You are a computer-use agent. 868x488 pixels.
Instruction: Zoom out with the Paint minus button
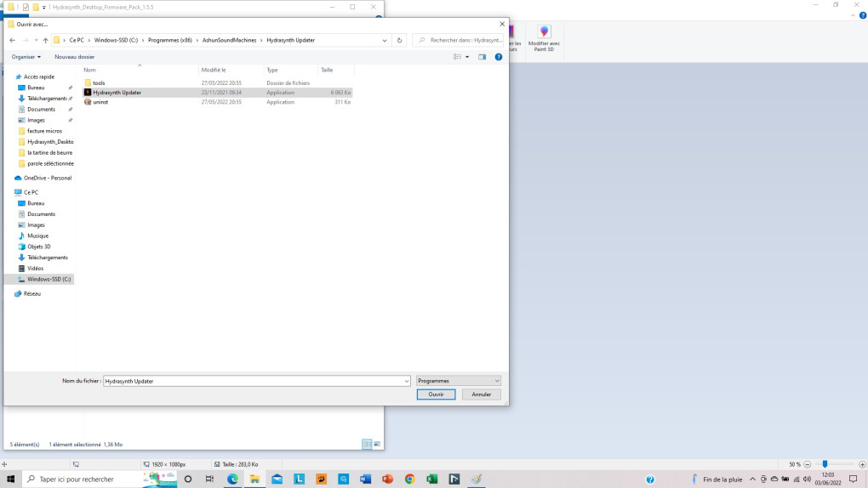point(807,464)
